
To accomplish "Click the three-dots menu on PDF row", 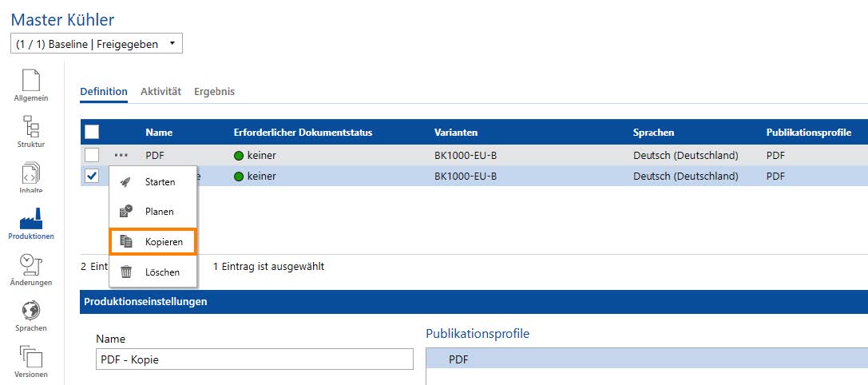I will (x=121, y=155).
